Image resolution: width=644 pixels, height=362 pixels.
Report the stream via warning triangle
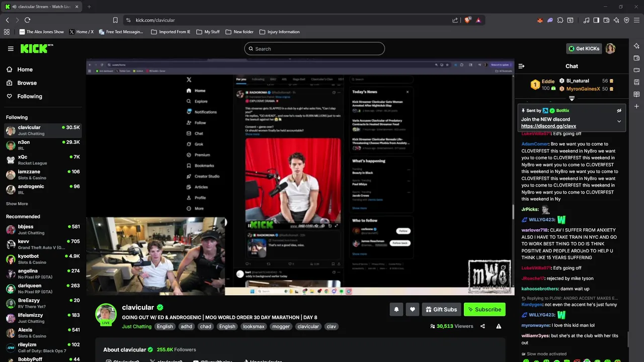pyautogui.click(x=499, y=326)
